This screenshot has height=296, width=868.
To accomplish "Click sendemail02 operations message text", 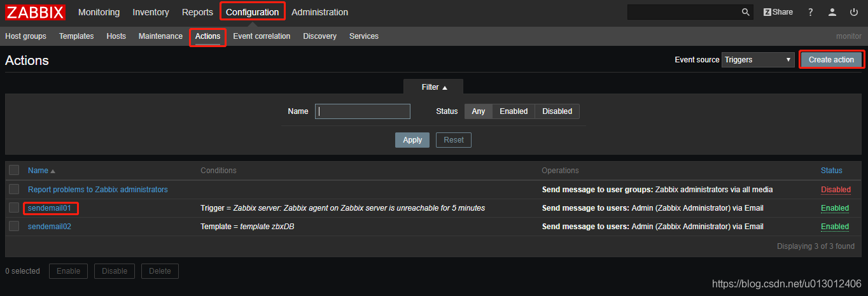I will click(x=652, y=227).
